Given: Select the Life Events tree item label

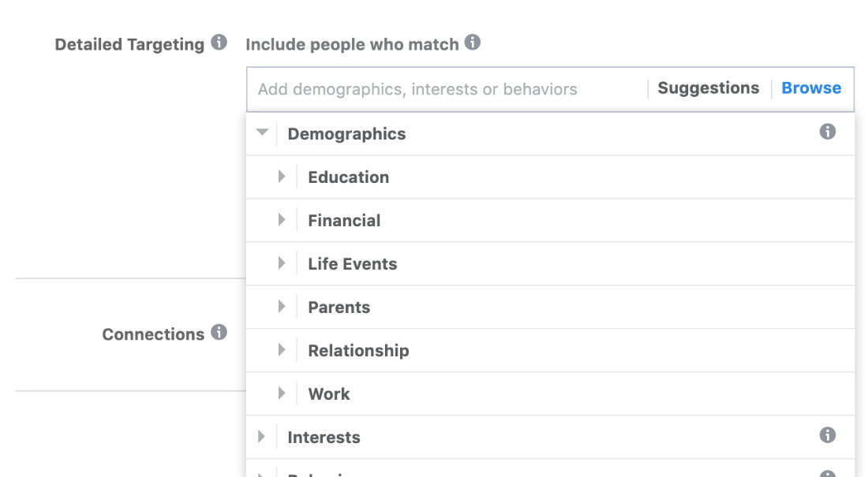Looking at the screenshot, I should click(353, 264).
